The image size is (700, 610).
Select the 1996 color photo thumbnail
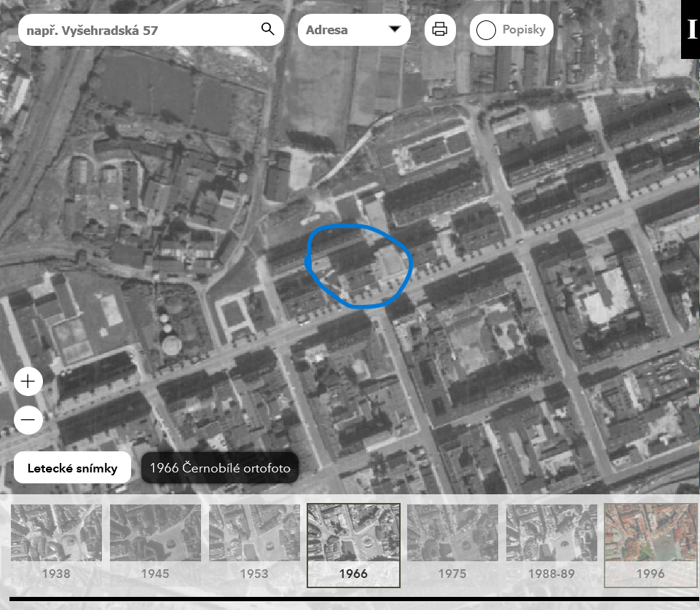(x=651, y=545)
